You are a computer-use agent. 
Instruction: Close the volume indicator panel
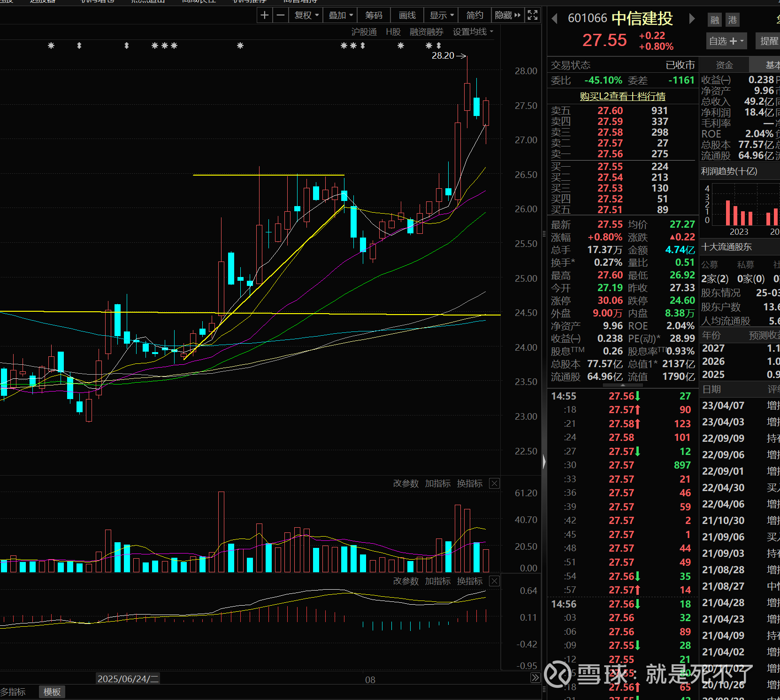coord(495,484)
